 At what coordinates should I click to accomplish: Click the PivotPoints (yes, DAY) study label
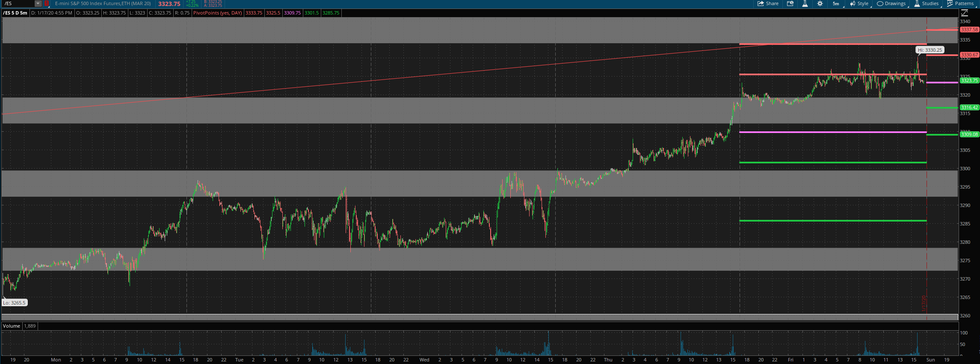[x=218, y=13]
